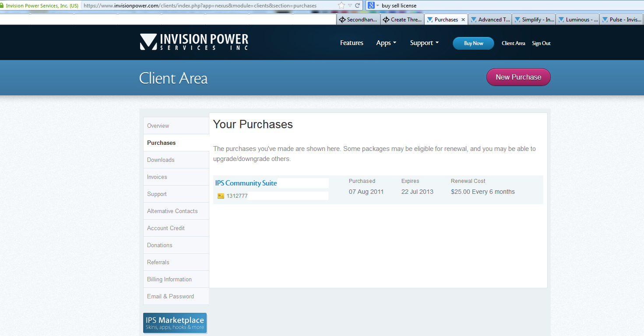Open the URL history dropdown arrow
This screenshot has height=336, width=644.
(350, 6)
